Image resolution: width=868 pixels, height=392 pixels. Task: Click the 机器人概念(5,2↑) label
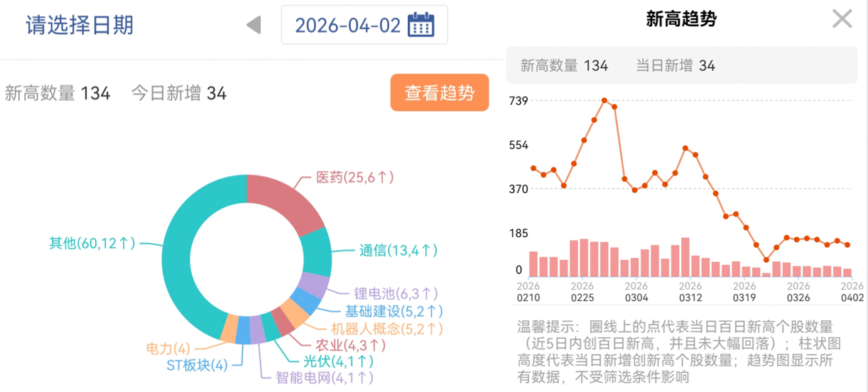(x=387, y=329)
